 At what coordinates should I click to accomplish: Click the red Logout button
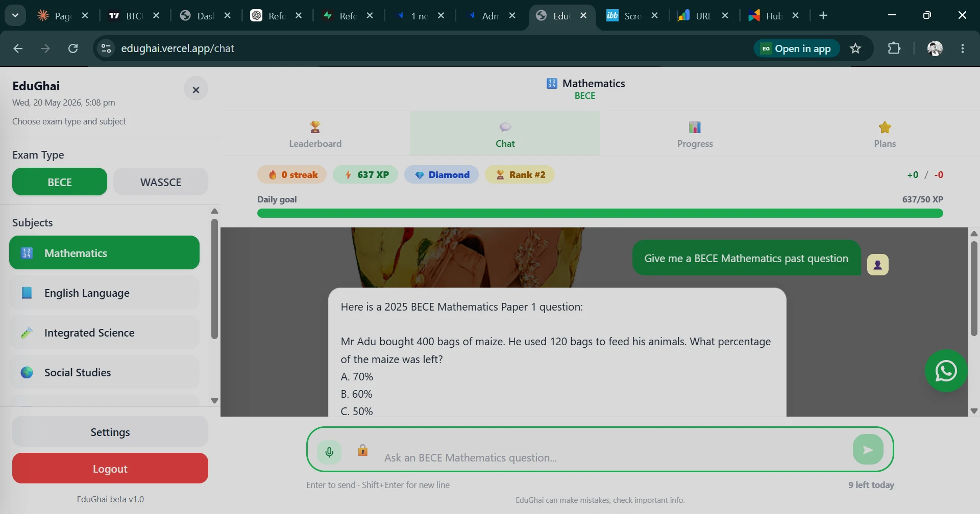[x=110, y=469]
